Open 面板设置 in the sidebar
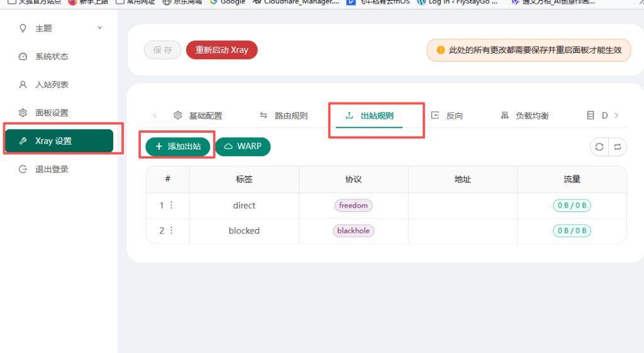Screen dimensions: 644x353 pyautogui.click(x=52, y=113)
